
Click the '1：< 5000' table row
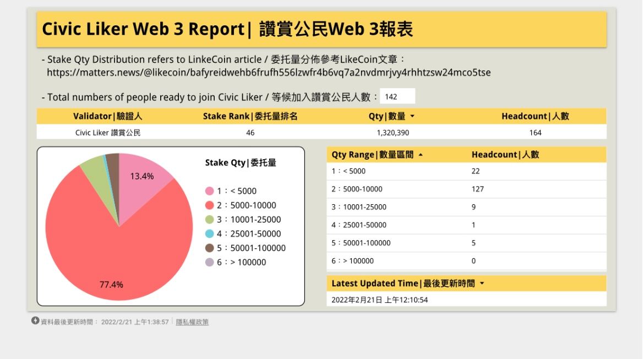tap(467, 171)
